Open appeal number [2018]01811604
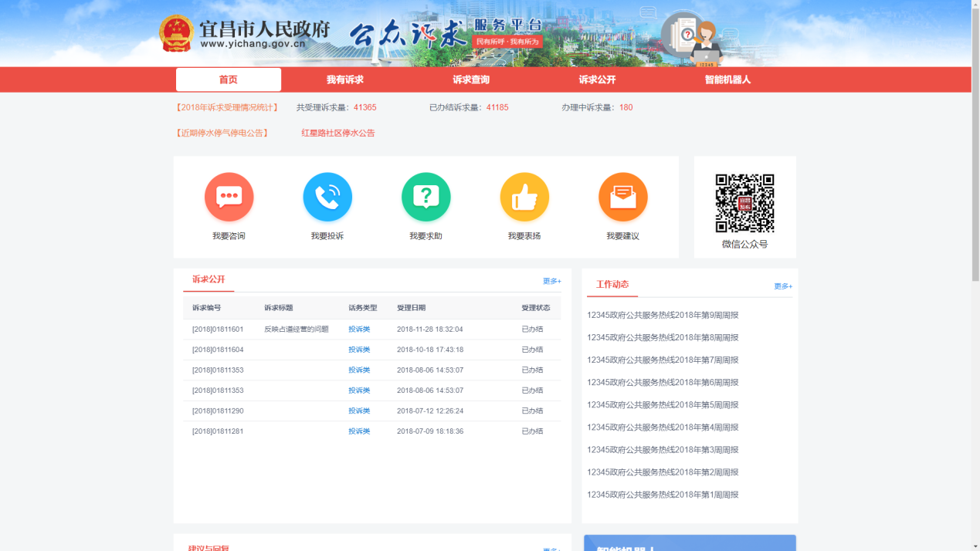980x551 pixels. point(218,350)
